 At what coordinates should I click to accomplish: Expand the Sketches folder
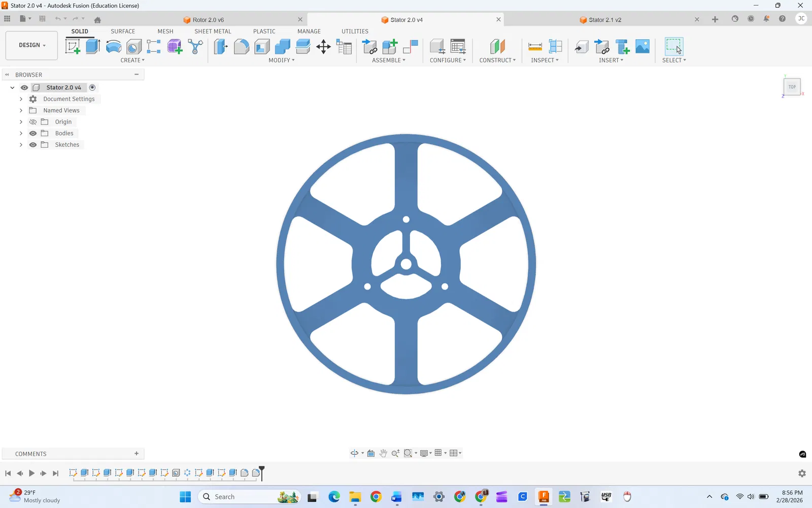21,145
